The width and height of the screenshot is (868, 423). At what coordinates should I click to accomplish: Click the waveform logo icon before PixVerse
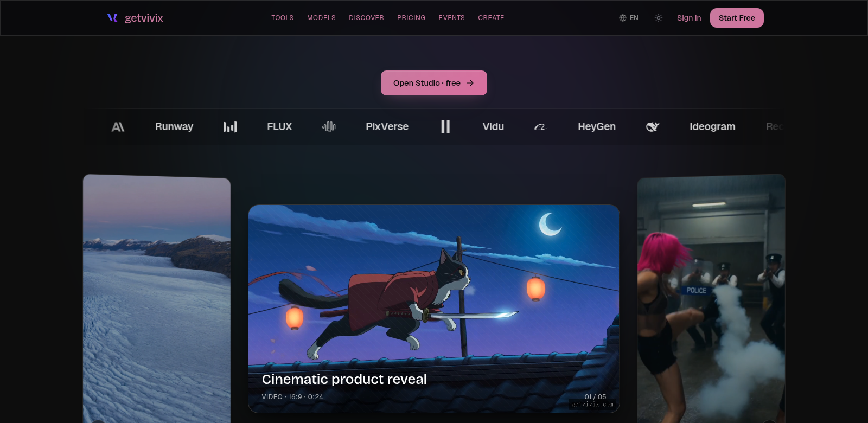pyautogui.click(x=329, y=127)
